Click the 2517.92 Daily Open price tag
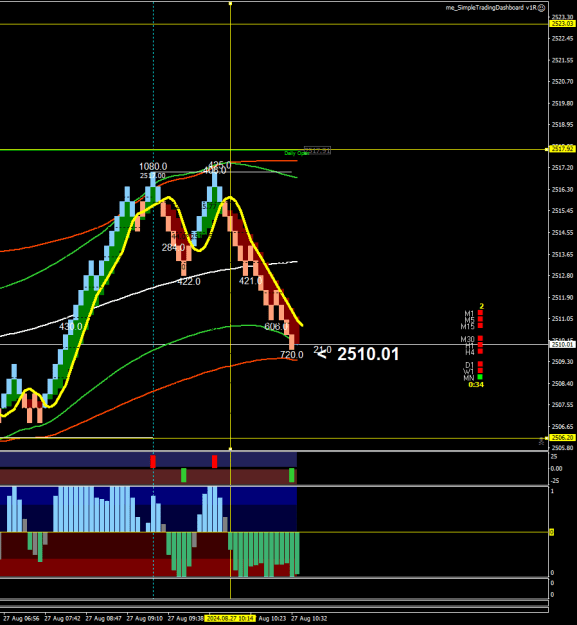Viewport: 577px width, 625px height. tap(562, 149)
